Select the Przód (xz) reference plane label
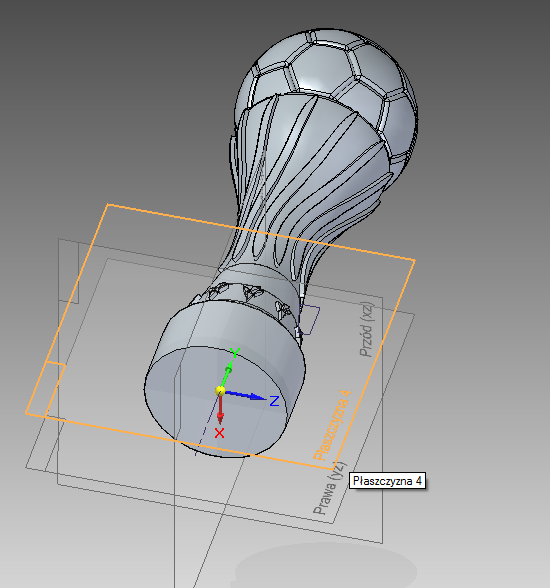This screenshot has height=588, width=550. coord(367,330)
